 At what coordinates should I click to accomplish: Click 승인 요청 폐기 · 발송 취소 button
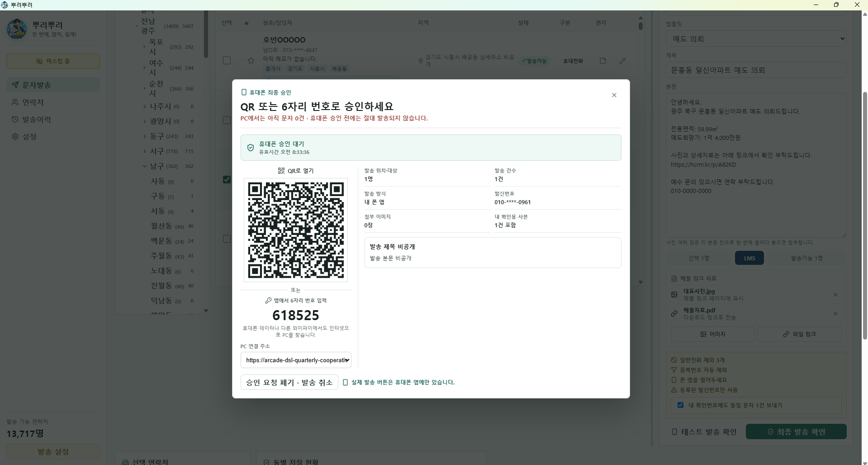point(289,382)
